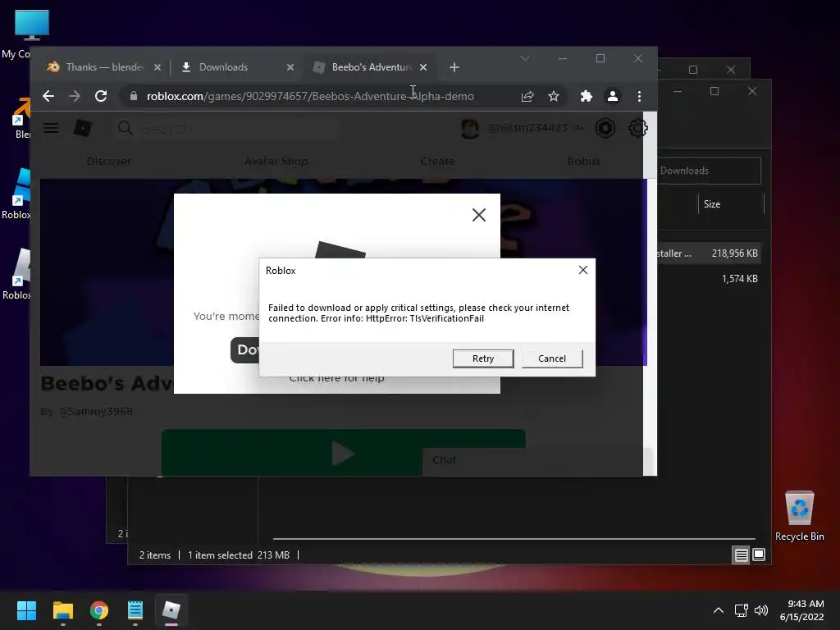Close the Downloads tab
Viewport: 840px width, 630px height.
click(290, 67)
